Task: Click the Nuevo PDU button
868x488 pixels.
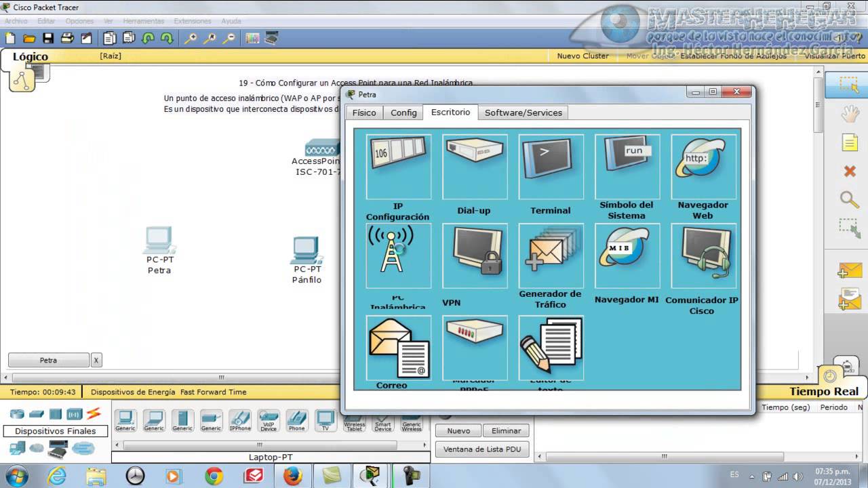Action: 458,430
